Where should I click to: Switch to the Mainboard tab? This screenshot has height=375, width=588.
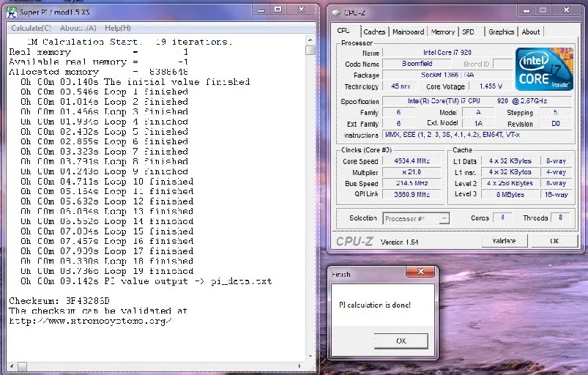coord(408,32)
